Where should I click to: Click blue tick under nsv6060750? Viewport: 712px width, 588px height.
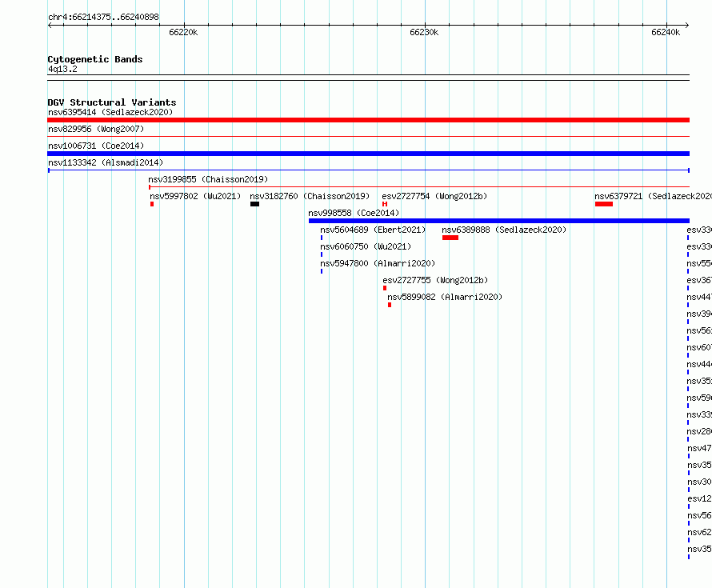322,254
